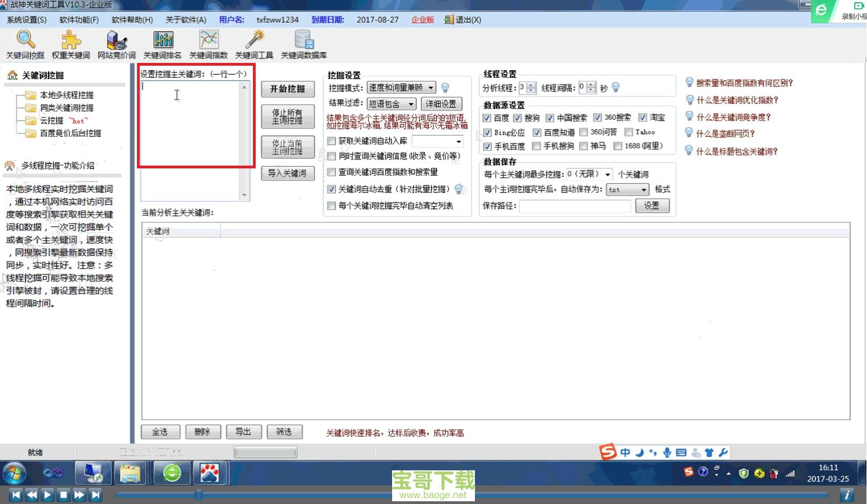Open the green browser taskbar icon
This screenshot has width=867, height=504.
coord(172,473)
